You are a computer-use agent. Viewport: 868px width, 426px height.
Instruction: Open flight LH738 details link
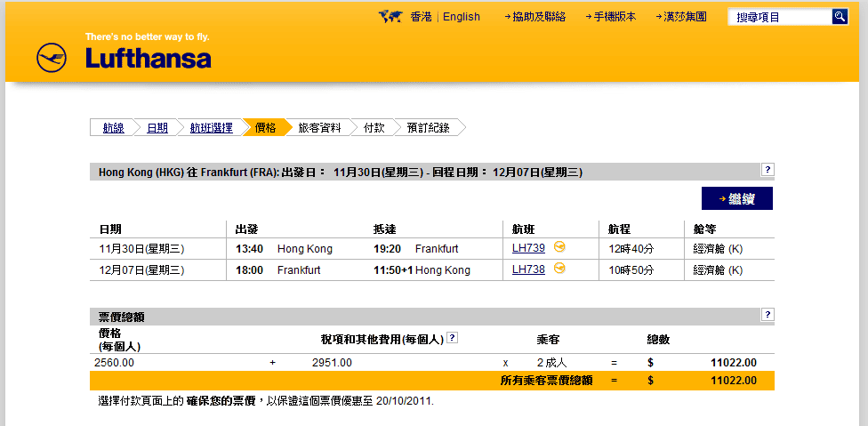pos(528,269)
